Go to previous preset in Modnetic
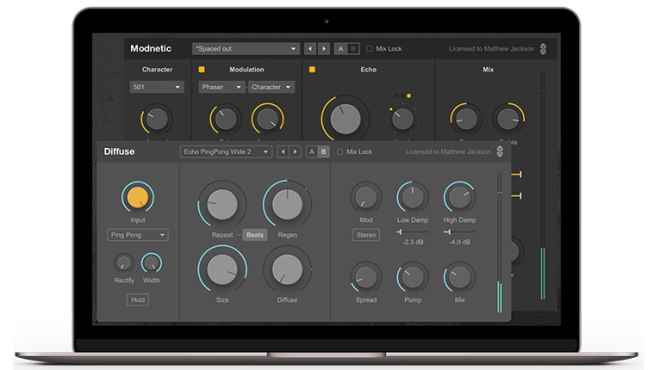The height and width of the screenshot is (370, 660). 310,49
